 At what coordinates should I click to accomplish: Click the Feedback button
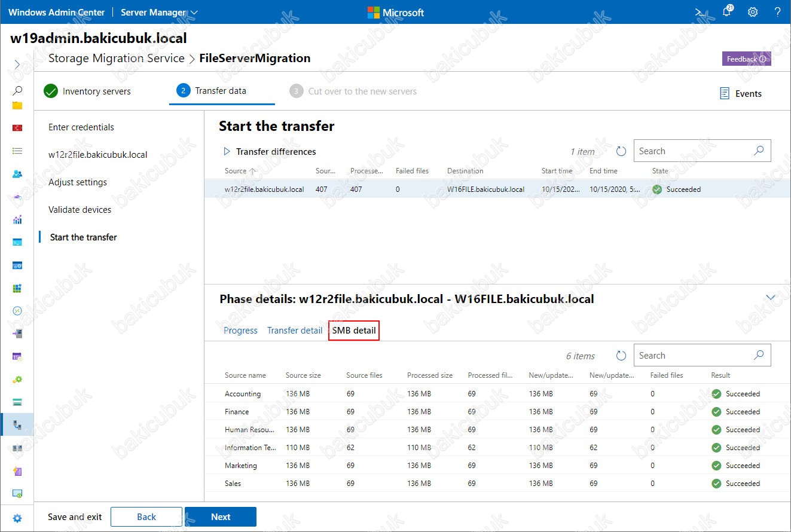(x=746, y=59)
